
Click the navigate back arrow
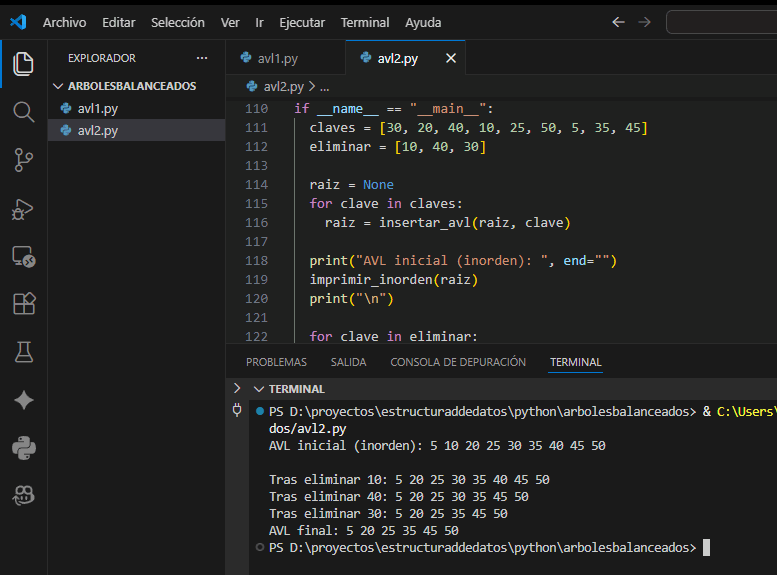point(618,22)
